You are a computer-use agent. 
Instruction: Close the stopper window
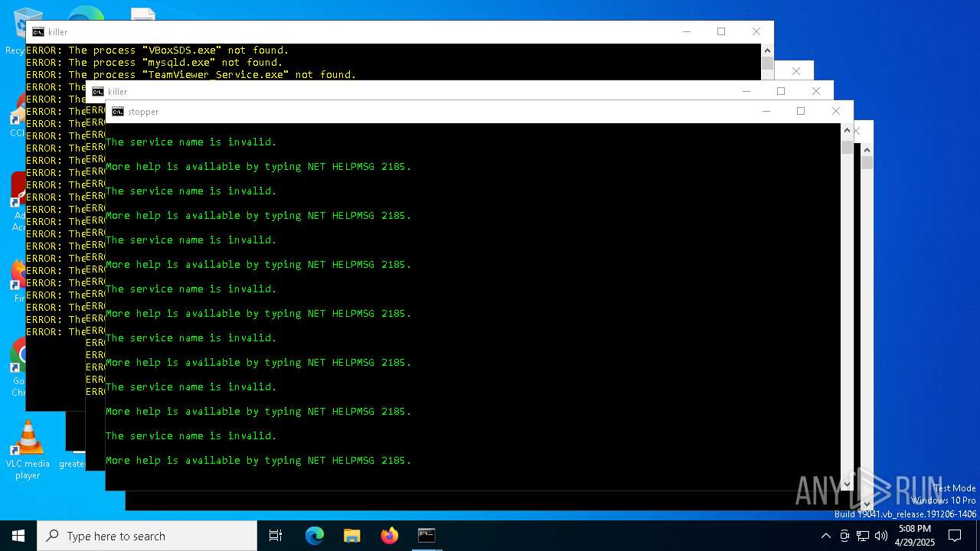point(836,111)
